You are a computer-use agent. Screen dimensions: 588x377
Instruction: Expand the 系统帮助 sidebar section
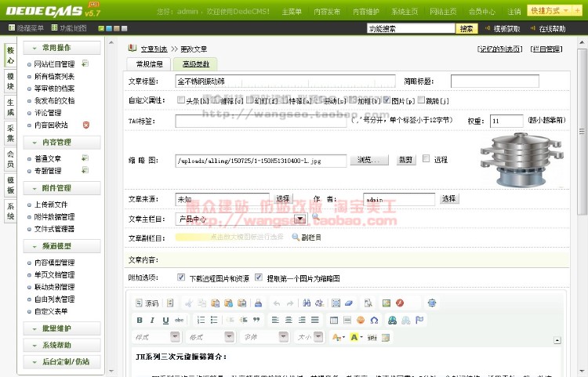point(62,345)
